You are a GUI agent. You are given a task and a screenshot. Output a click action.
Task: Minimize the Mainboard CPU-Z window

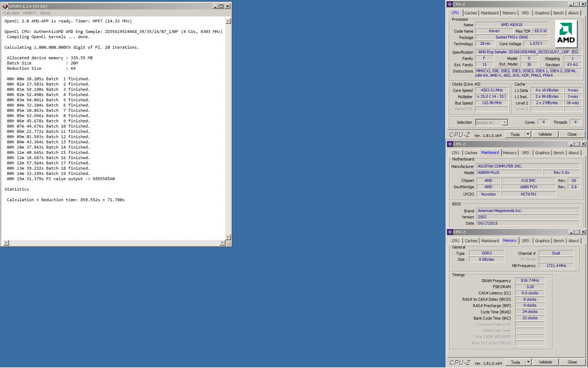pos(571,144)
